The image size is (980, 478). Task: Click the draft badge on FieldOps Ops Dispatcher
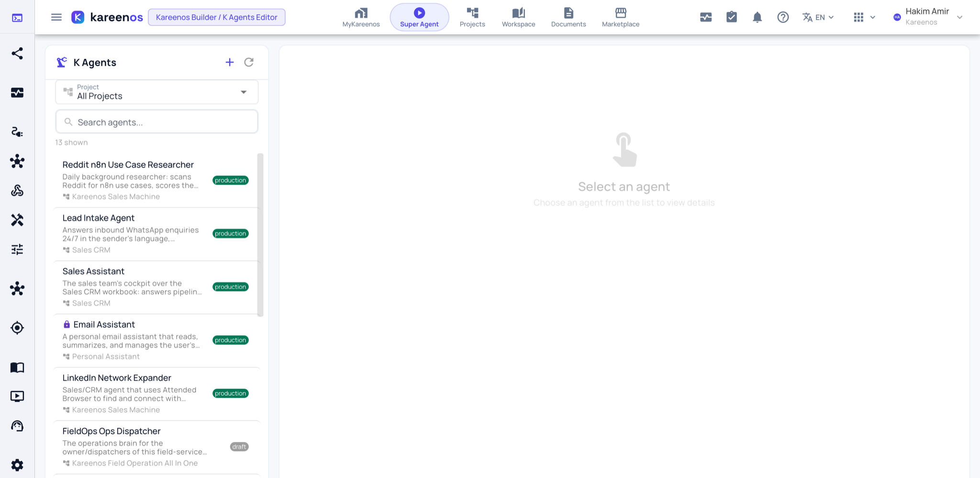(239, 447)
